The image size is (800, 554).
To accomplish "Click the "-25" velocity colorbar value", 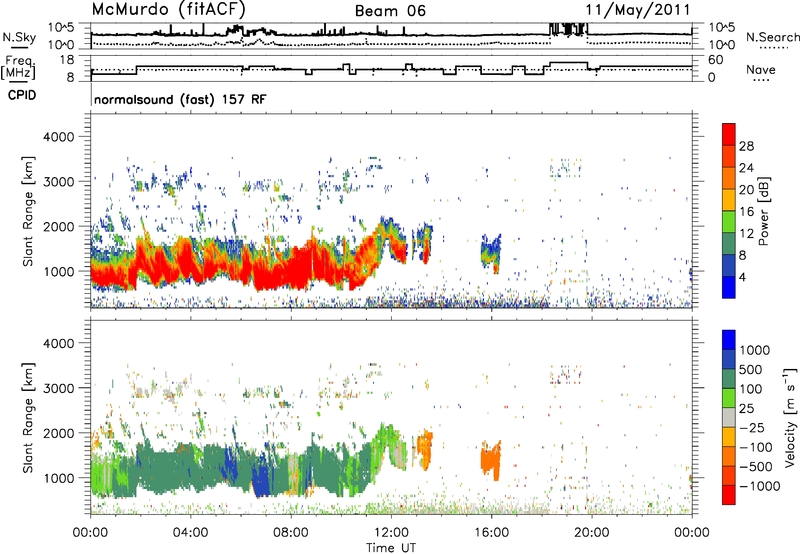I will pyautogui.click(x=752, y=427).
